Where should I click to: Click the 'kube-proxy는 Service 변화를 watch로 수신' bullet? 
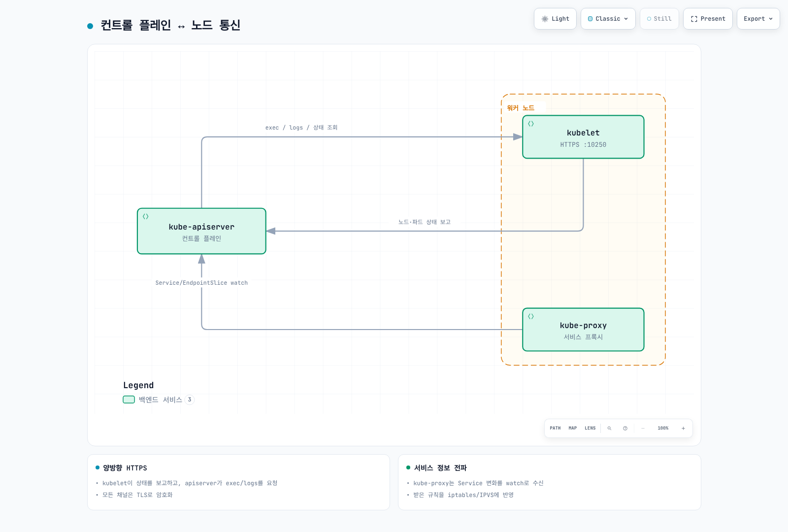[x=478, y=483]
